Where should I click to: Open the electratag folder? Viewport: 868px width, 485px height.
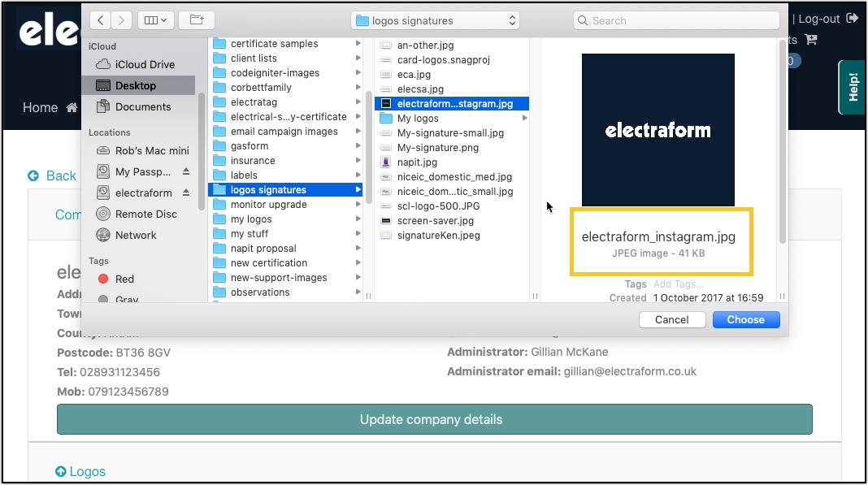(285, 102)
